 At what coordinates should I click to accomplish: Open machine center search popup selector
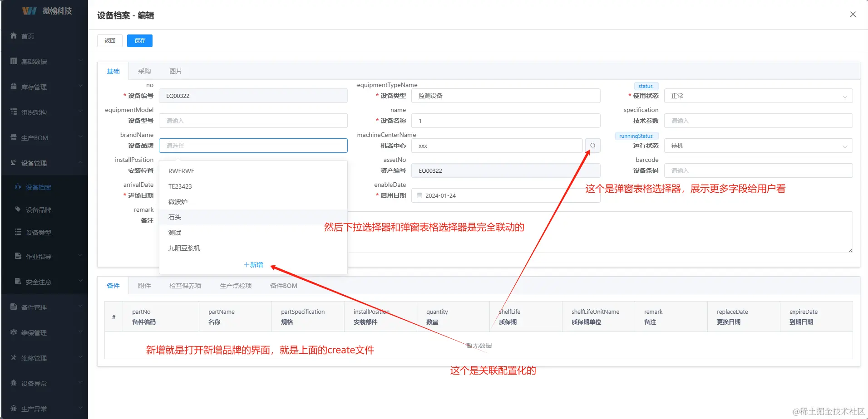(x=592, y=146)
